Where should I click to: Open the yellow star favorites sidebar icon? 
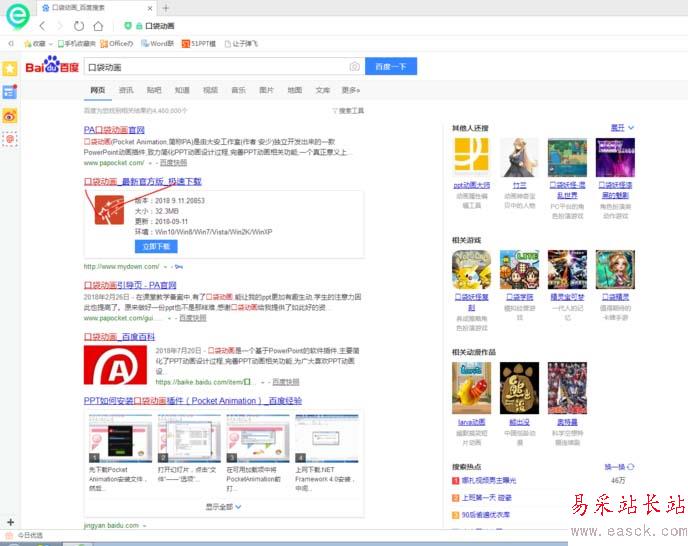pos(10,68)
